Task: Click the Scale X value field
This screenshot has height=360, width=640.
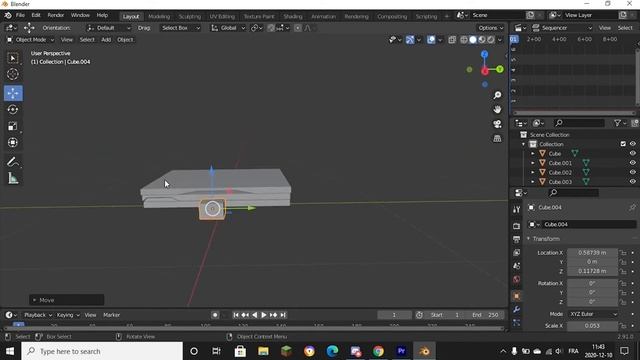Action: point(592,326)
